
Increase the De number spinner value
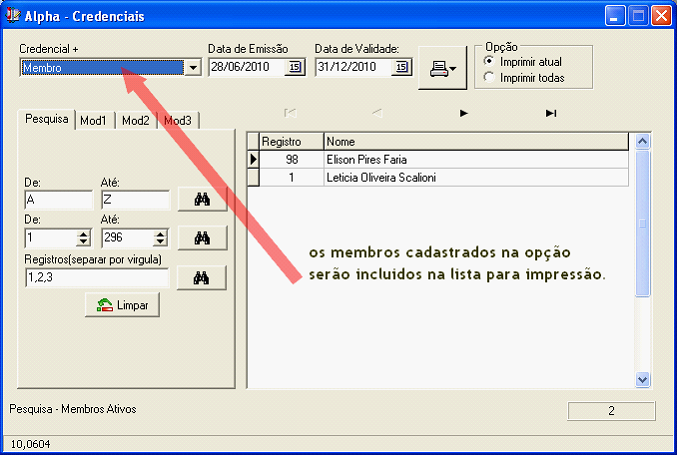83,234
